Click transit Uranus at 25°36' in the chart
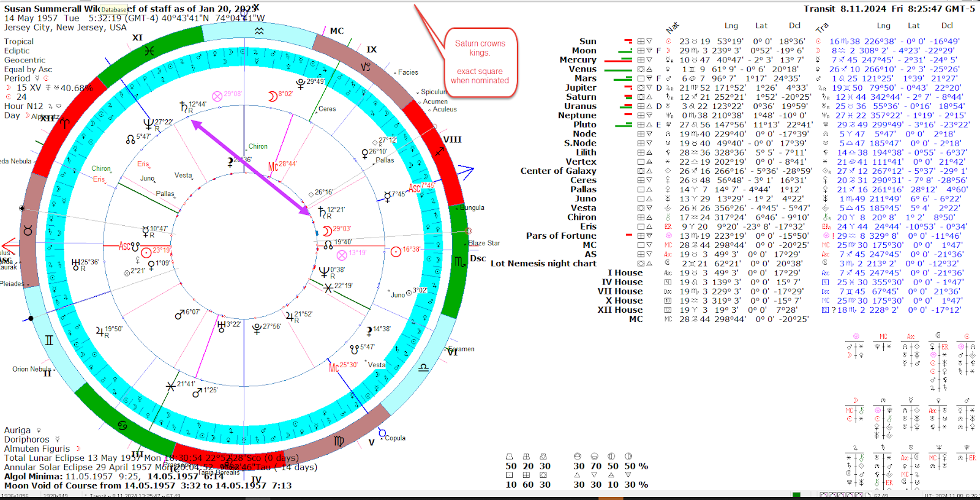980x500 pixels. tap(76, 264)
